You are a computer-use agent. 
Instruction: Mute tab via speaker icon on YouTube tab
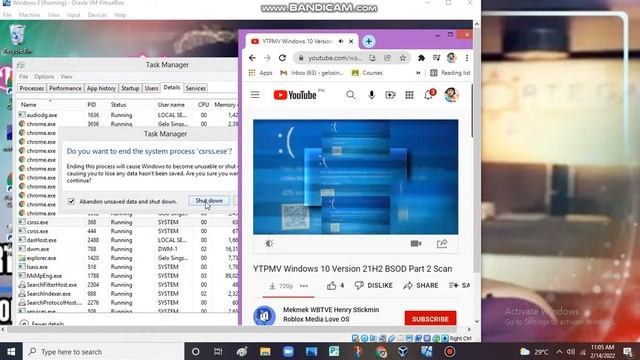pos(341,41)
